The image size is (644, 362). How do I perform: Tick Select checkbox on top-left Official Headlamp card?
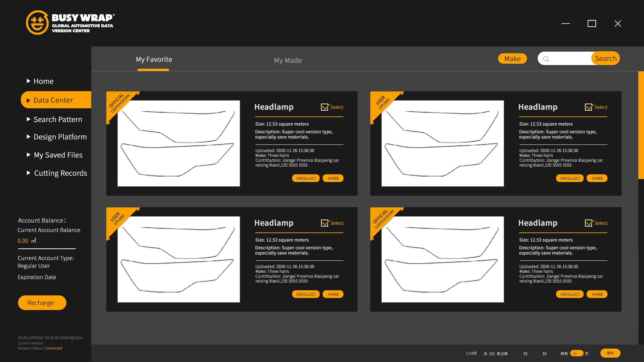point(325,107)
